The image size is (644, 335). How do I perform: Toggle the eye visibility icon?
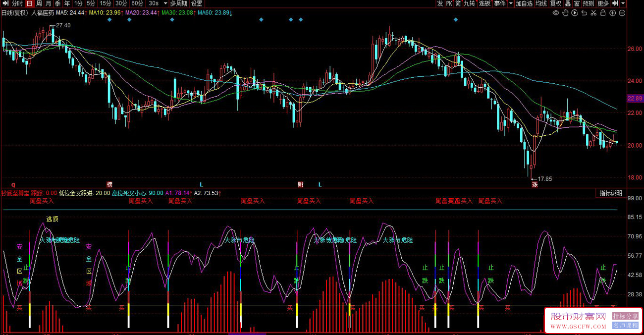(556, 13)
